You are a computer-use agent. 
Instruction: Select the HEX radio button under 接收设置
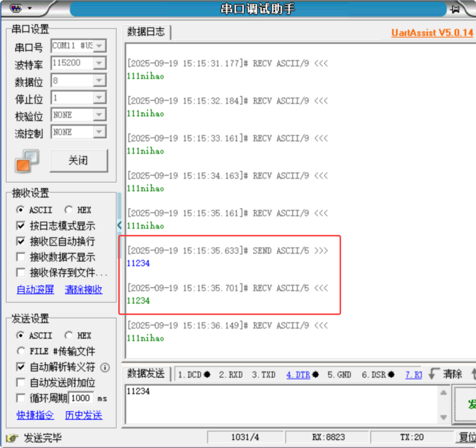69,209
